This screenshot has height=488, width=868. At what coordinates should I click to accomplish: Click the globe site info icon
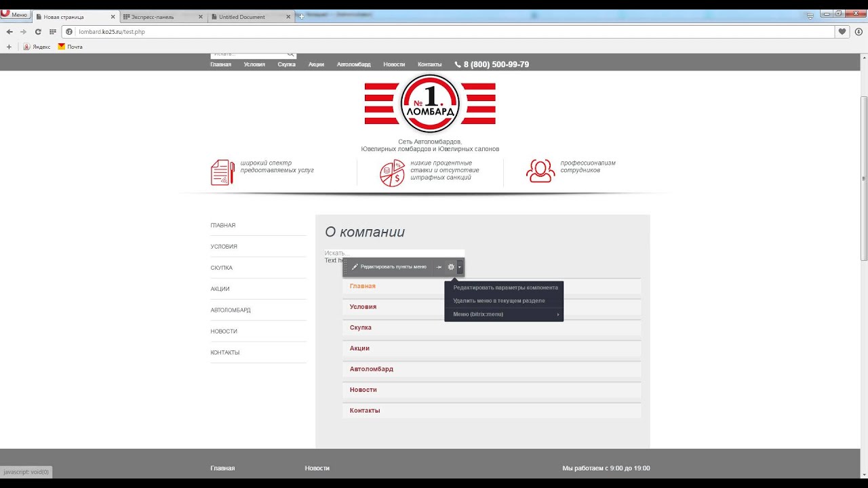(69, 32)
